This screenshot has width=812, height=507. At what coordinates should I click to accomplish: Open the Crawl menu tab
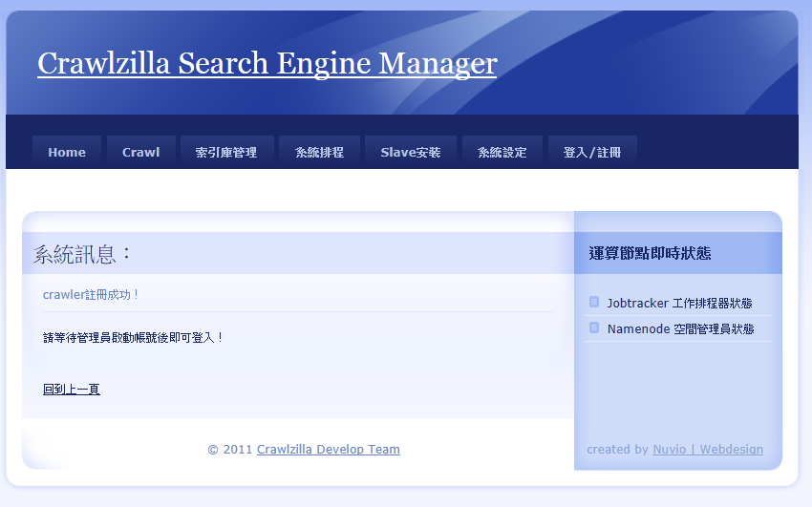[x=140, y=152]
